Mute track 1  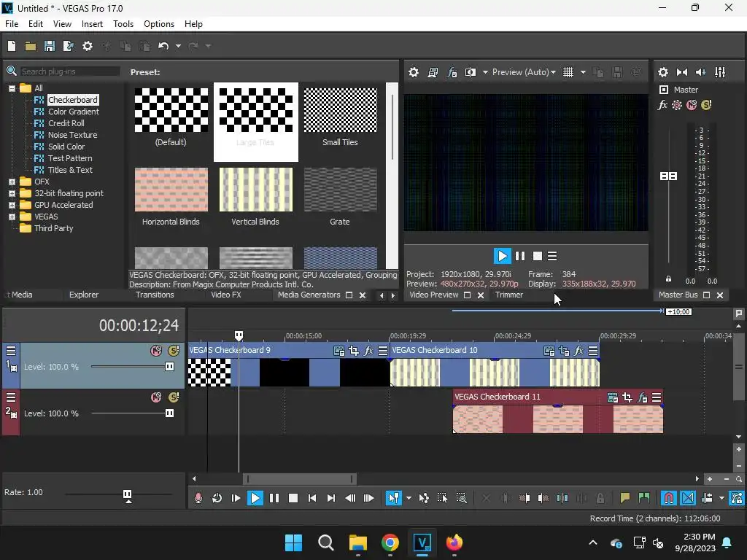[x=156, y=351]
